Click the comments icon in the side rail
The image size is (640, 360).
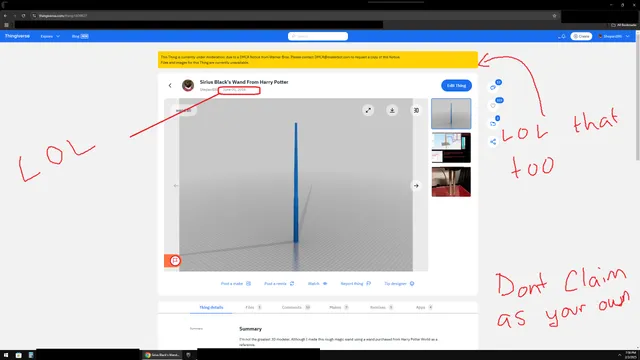493,87
